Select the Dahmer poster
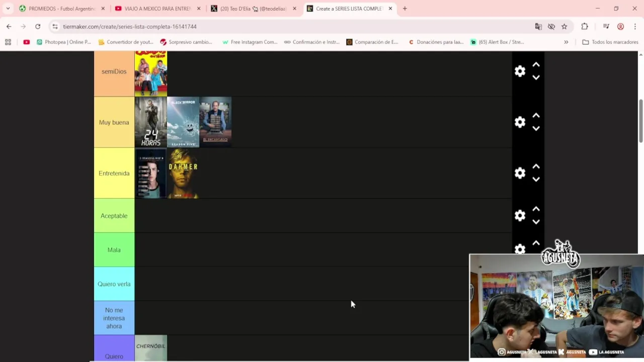This screenshot has height=362, width=644. pos(183,173)
